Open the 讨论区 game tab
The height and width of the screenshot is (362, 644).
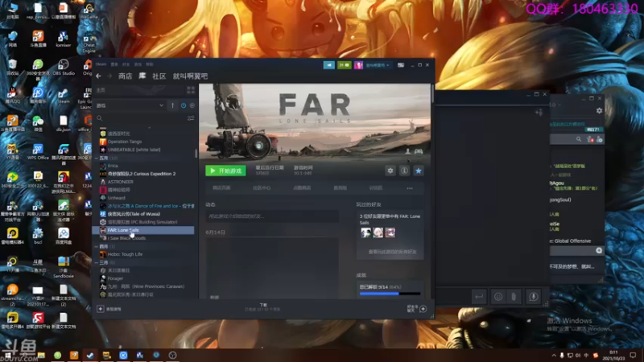pos(376,188)
